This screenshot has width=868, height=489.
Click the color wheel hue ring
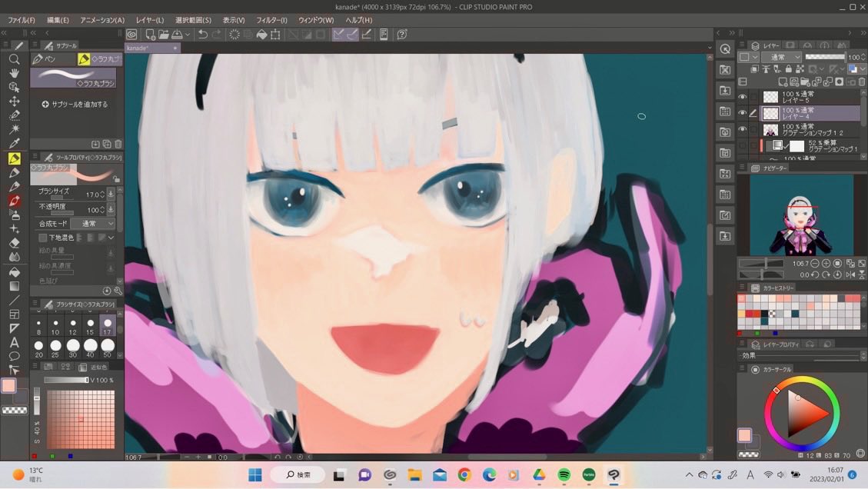point(802,380)
